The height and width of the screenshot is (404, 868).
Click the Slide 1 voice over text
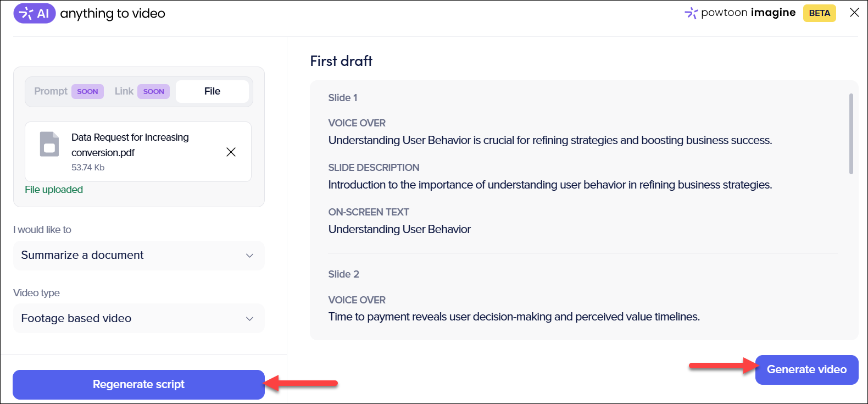[550, 140]
